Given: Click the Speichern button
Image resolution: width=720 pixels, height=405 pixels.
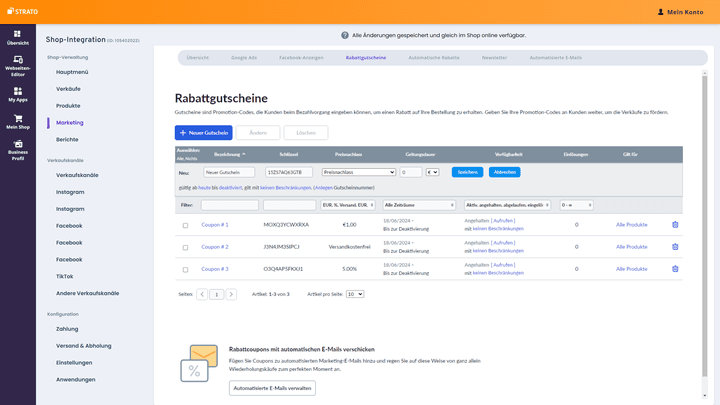Looking at the screenshot, I should [x=467, y=172].
